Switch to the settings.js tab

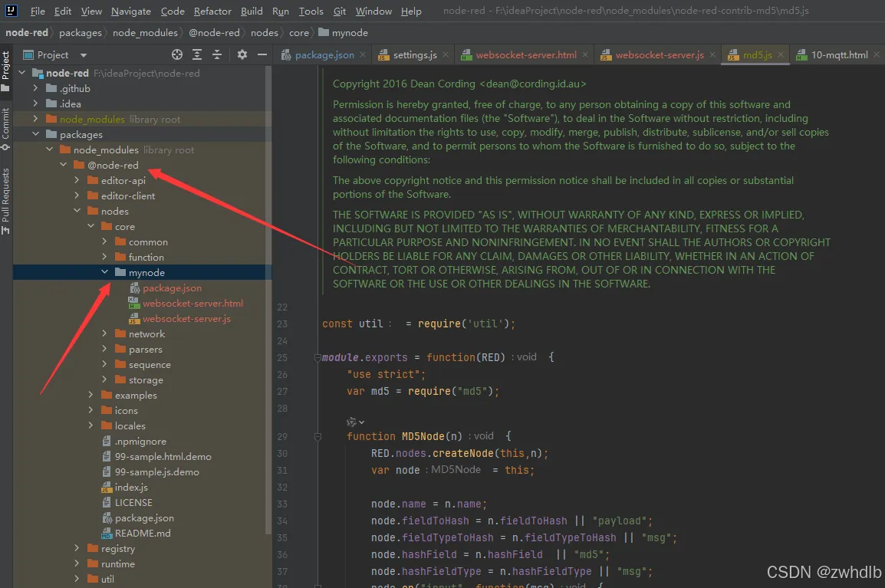point(414,54)
